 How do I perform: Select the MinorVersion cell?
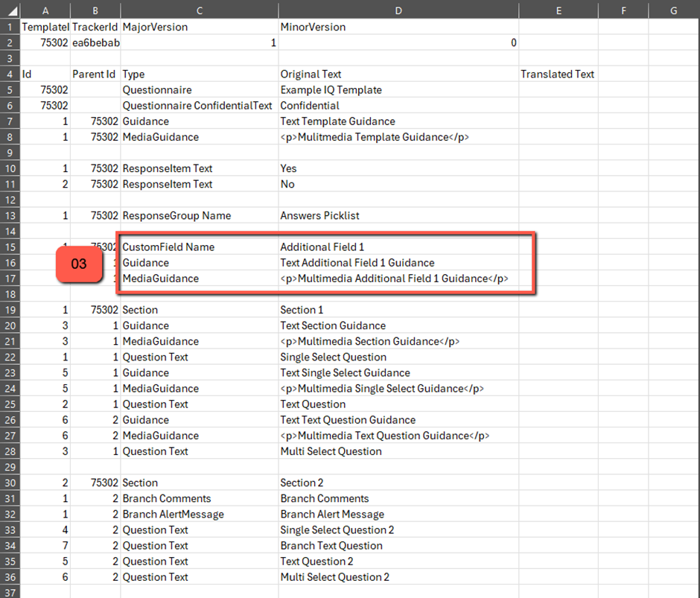pos(398,27)
